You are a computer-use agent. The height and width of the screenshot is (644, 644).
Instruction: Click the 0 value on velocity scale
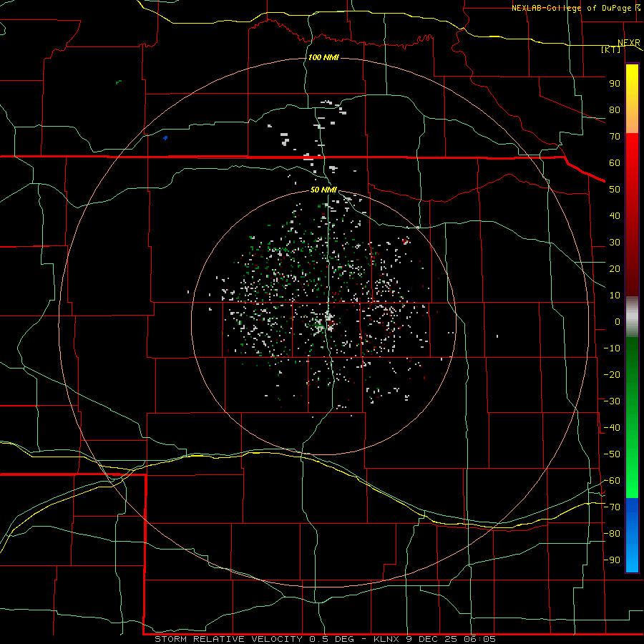point(618,321)
